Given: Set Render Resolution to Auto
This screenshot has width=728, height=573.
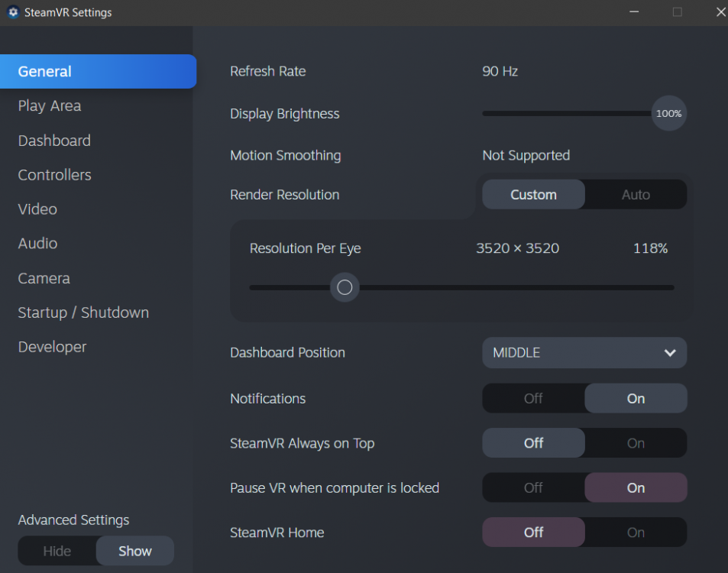Looking at the screenshot, I should [x=636, y=195].
